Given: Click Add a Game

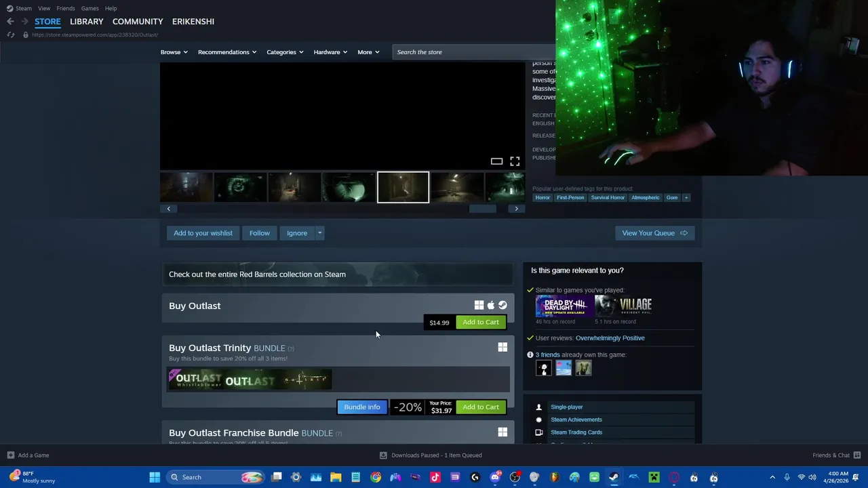Looking at the screenshot, I should coord(28,455).
